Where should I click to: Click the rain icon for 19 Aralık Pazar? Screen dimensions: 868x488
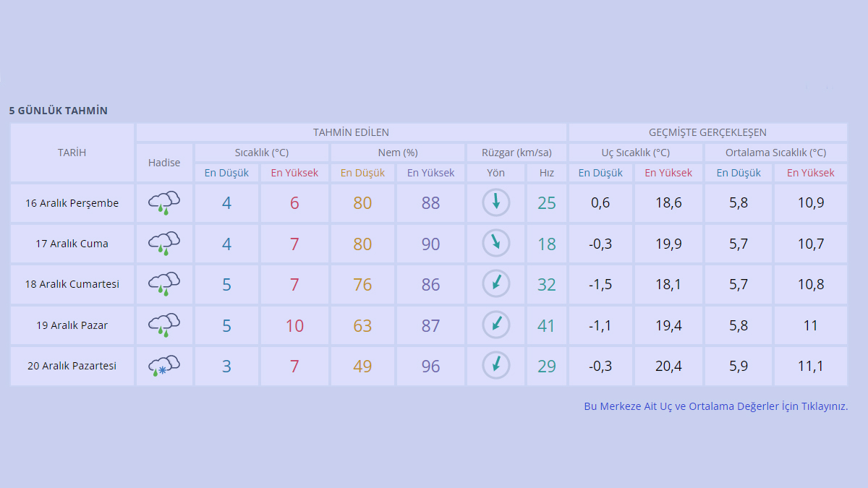164,325
